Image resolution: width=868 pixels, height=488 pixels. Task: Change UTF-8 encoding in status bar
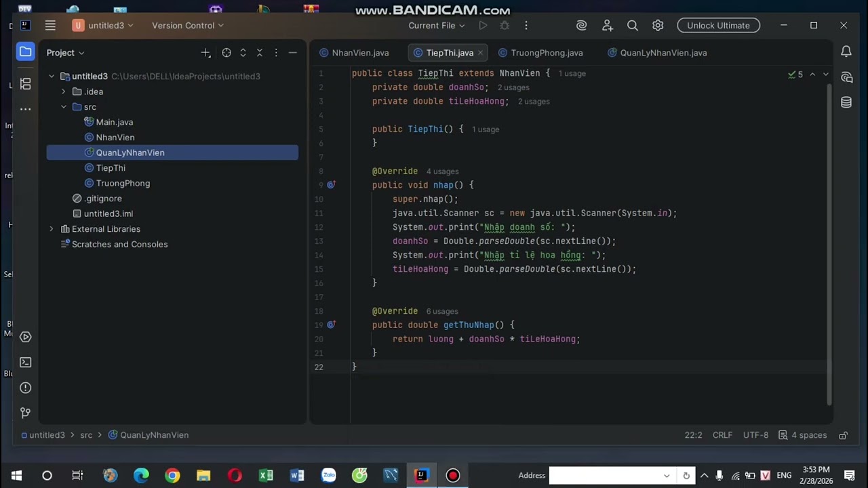(x=755, y=435)
